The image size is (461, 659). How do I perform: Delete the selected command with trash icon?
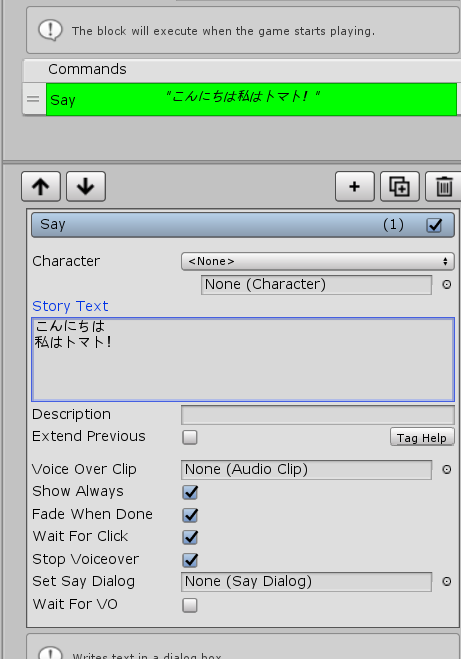pos(444,186)
